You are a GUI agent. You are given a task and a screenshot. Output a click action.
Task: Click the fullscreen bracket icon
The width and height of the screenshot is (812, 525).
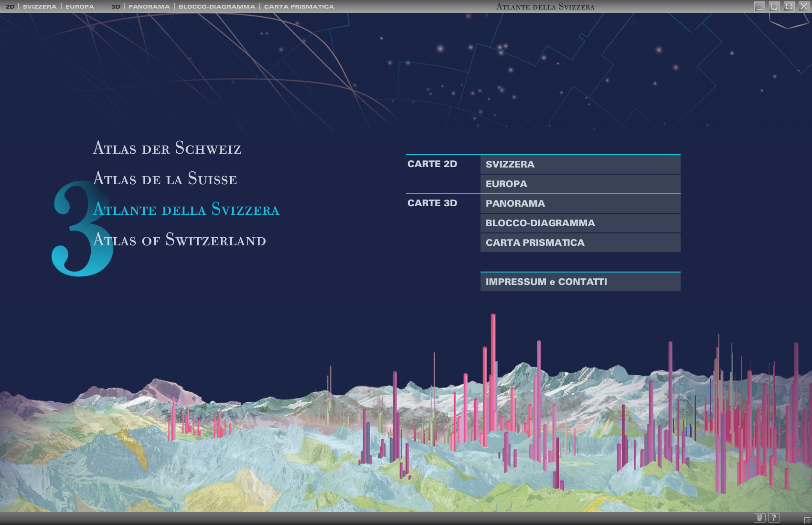[789, 6]
